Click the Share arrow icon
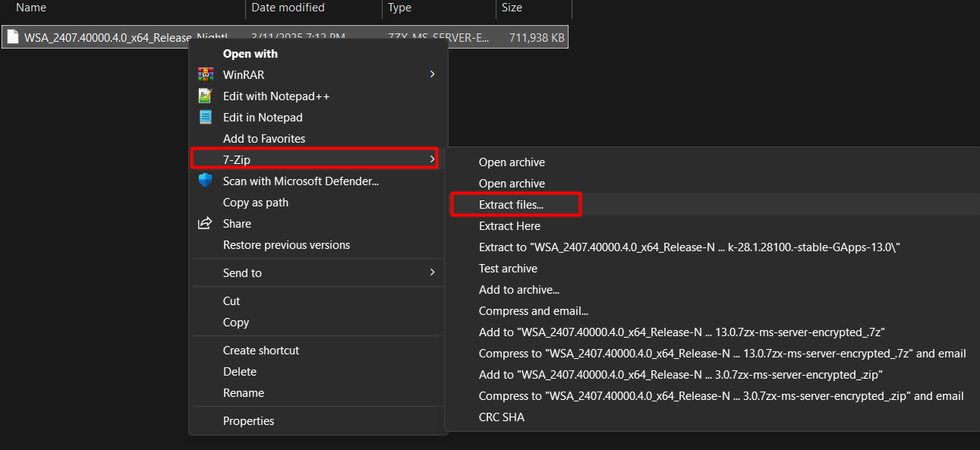The width and height of the screenshot is (980, 450). click(205, 223)
